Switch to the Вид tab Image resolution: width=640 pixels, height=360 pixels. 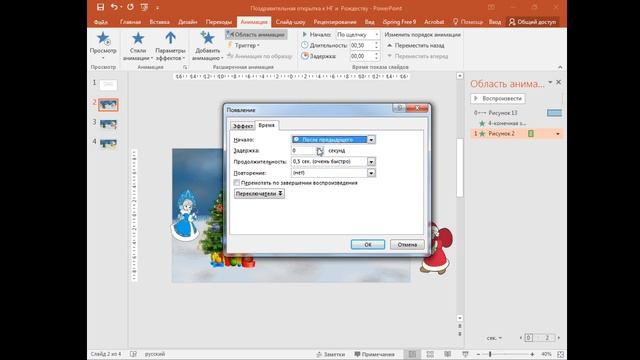coord(369,22)
